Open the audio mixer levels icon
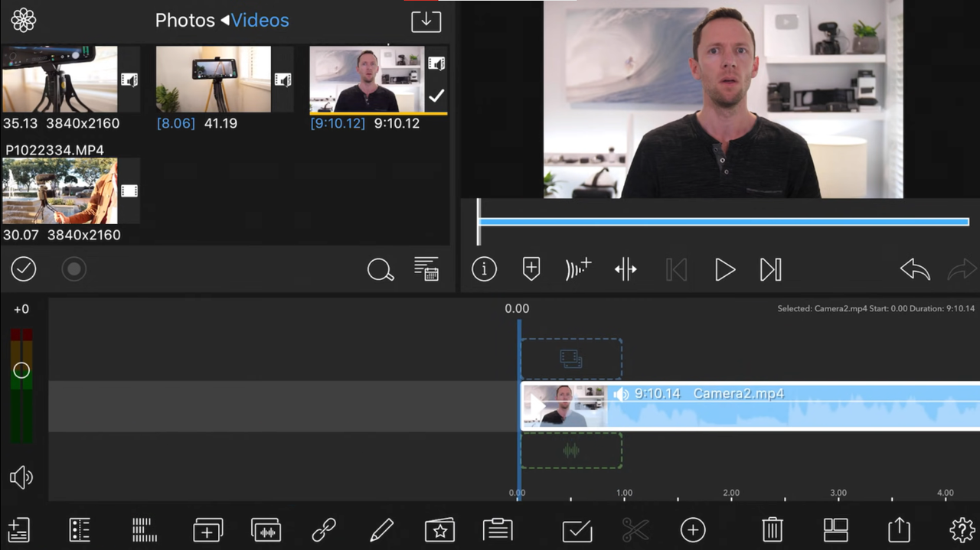980x550 pixels. pos(144,529)
